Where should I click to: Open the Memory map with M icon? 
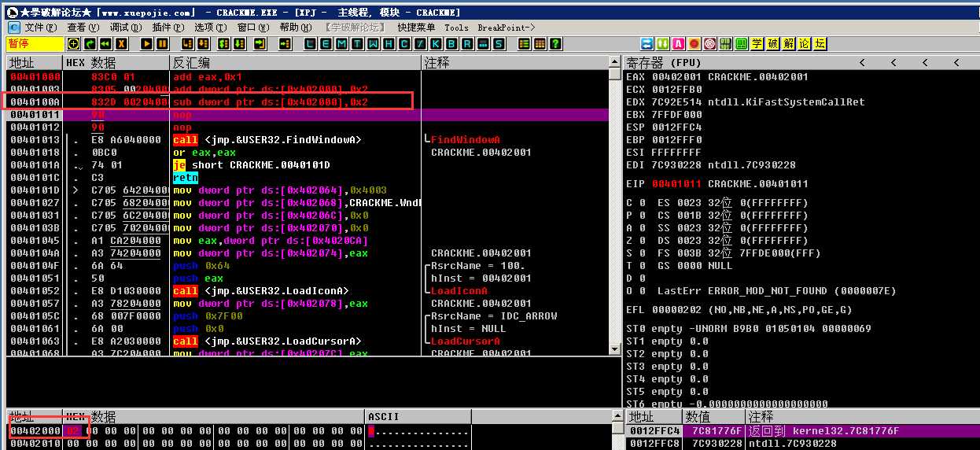coord(341,44)
